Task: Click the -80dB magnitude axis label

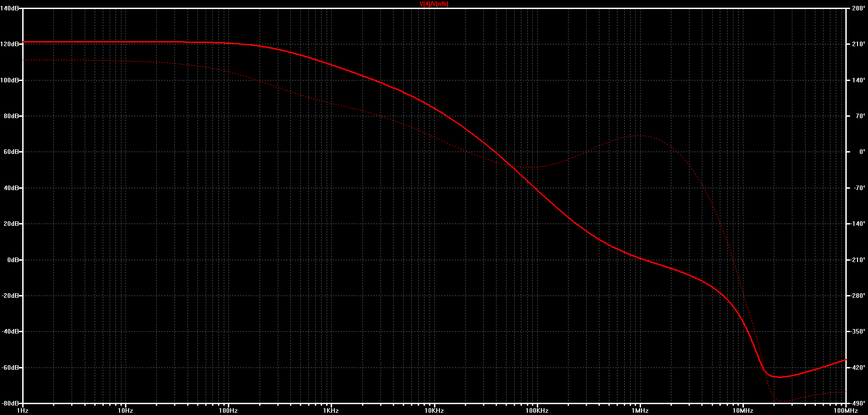Action: (10, 403)
